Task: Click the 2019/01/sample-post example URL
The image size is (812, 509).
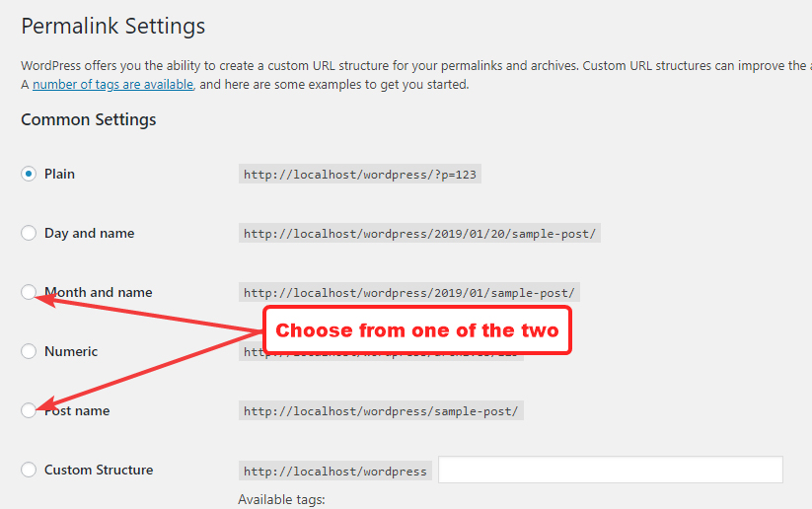Action: pyautogui.click(x=409, y=293)
